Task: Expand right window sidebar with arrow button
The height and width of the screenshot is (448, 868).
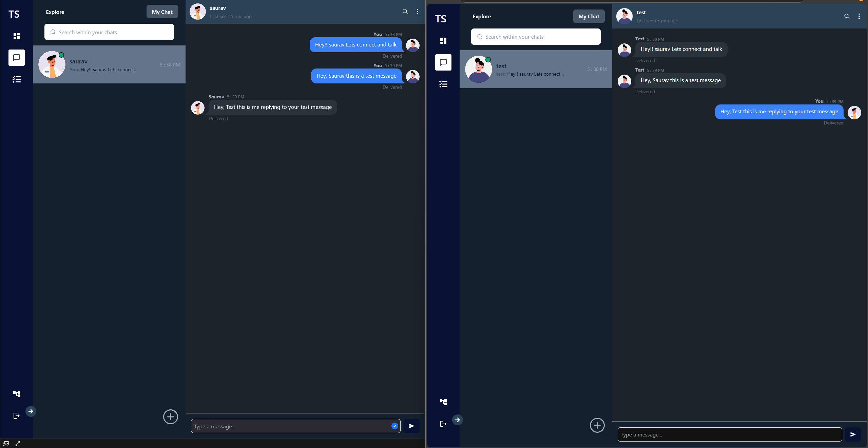Action: coord(457,420)
